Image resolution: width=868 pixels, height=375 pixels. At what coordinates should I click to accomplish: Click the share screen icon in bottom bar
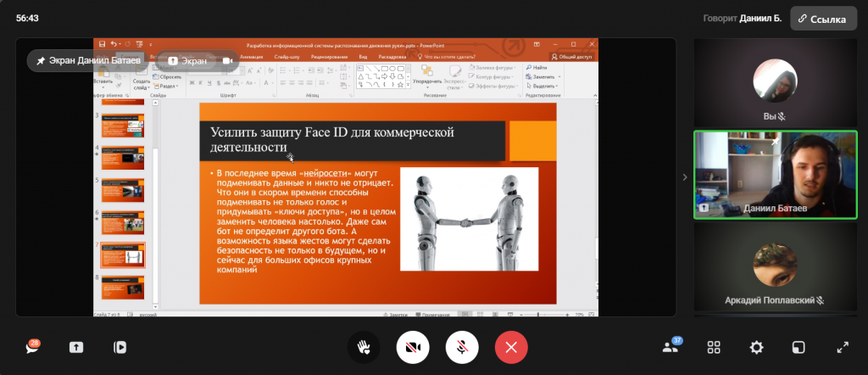75,347
